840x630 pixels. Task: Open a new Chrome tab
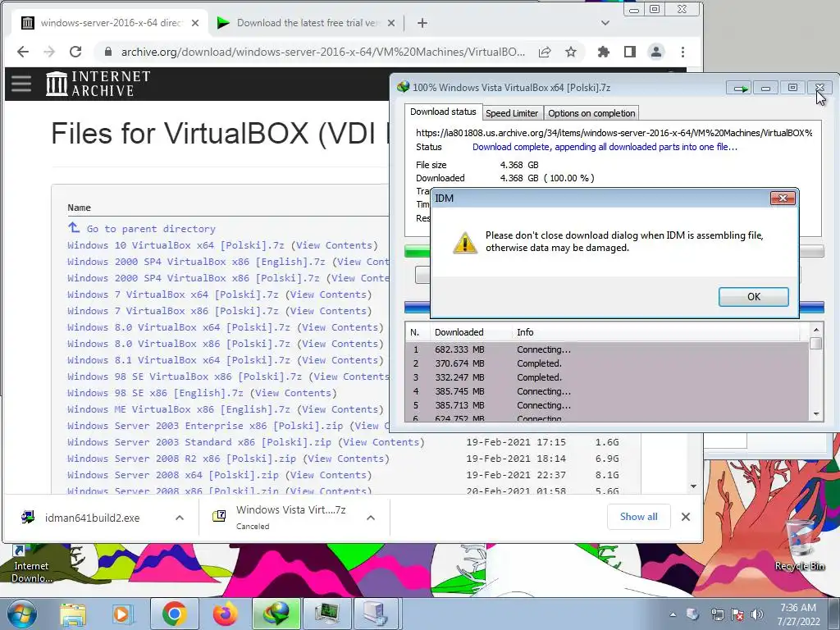422,23
